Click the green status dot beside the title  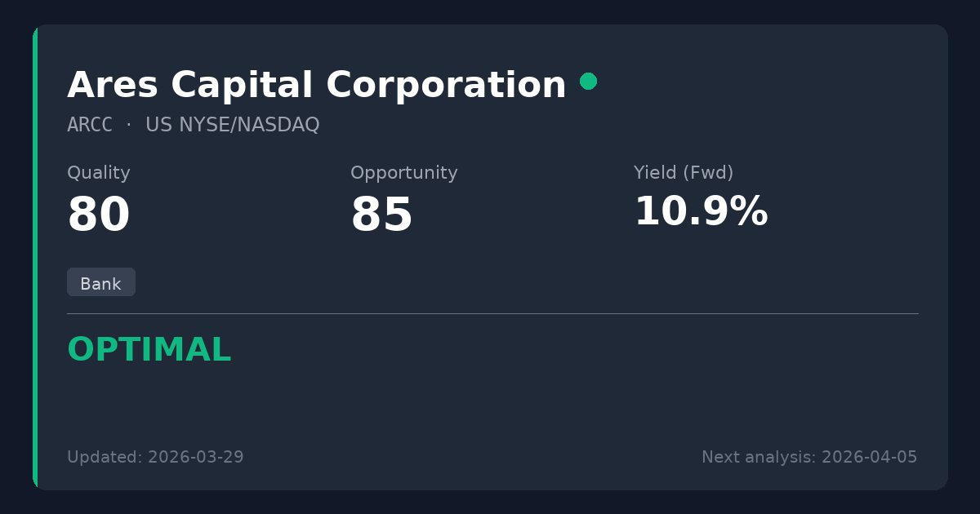pos(588,81)
